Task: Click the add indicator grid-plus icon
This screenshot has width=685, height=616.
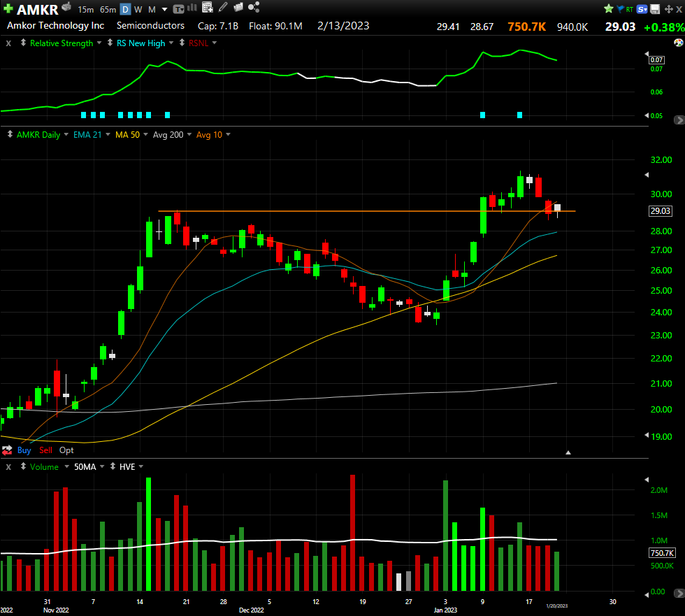Action: click(x=208, y=8)
